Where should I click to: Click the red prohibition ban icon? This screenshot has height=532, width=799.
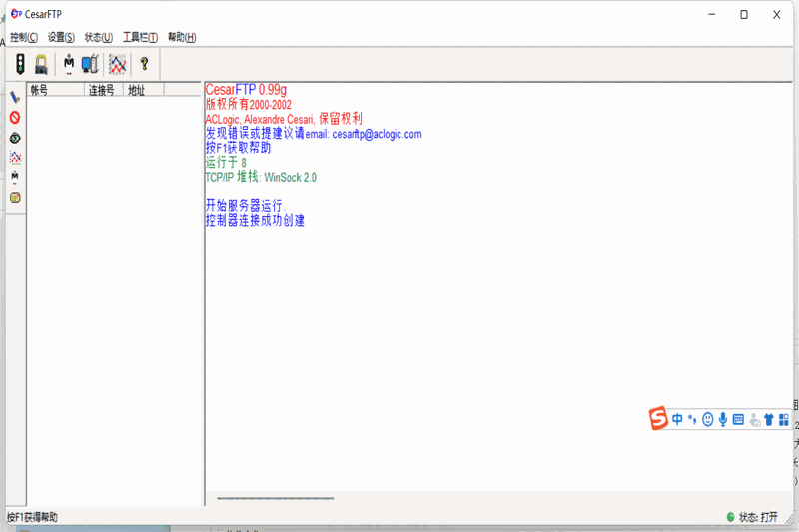click(15, 118)
